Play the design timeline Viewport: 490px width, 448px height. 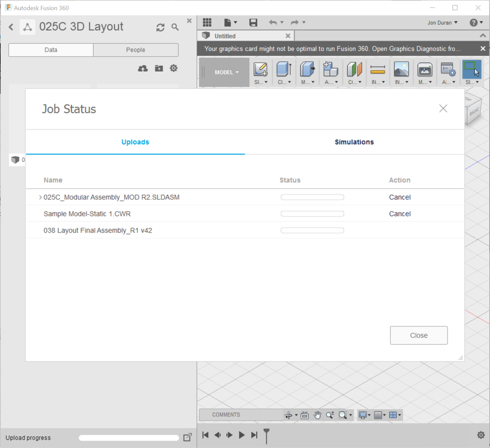click(x=241, y=435)
